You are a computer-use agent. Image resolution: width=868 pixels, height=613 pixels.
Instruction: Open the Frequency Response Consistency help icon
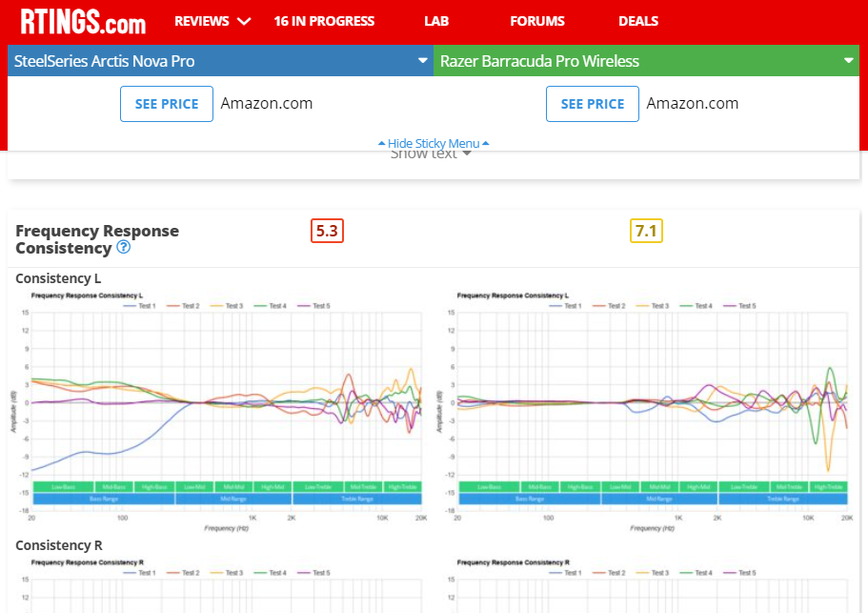[x=124, y=247]
